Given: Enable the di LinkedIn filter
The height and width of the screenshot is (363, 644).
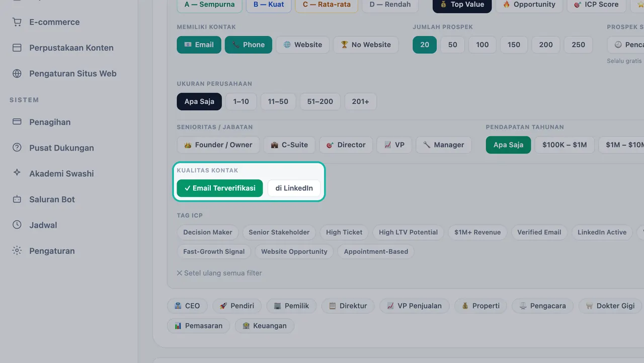Looking at the screenshot, I should [x=294, y=188].
